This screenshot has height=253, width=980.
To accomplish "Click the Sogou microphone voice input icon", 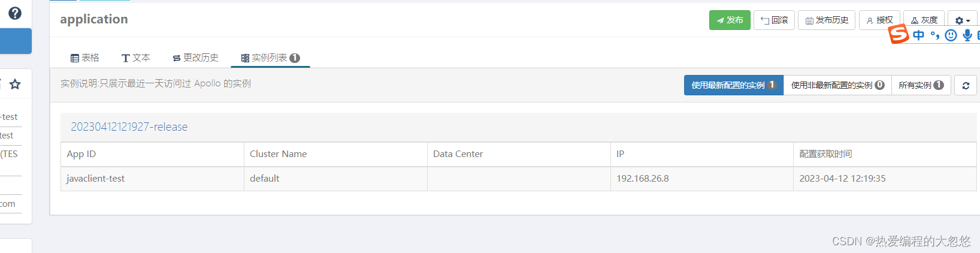I will click(967, 35).
